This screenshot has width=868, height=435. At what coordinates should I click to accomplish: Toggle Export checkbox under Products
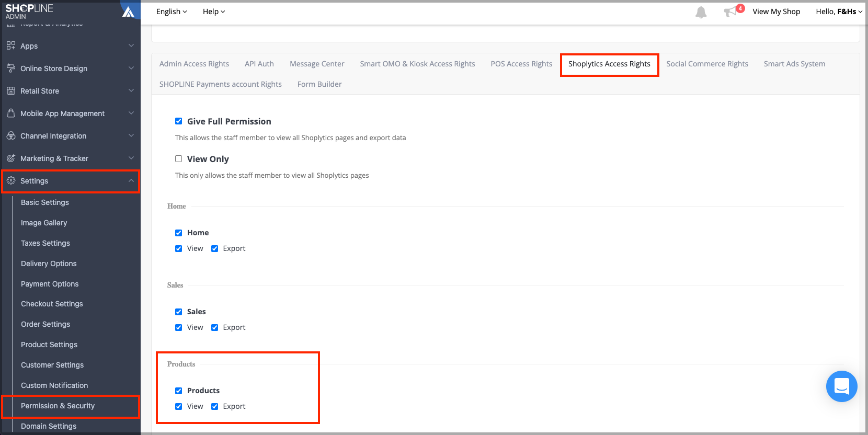214,406
